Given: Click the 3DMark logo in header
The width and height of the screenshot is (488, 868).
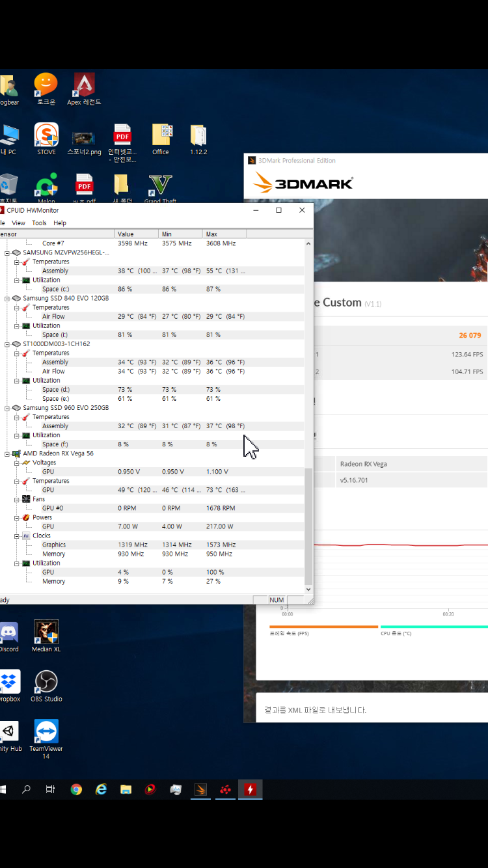Looking at the screenshot, I should pos(303,183).
